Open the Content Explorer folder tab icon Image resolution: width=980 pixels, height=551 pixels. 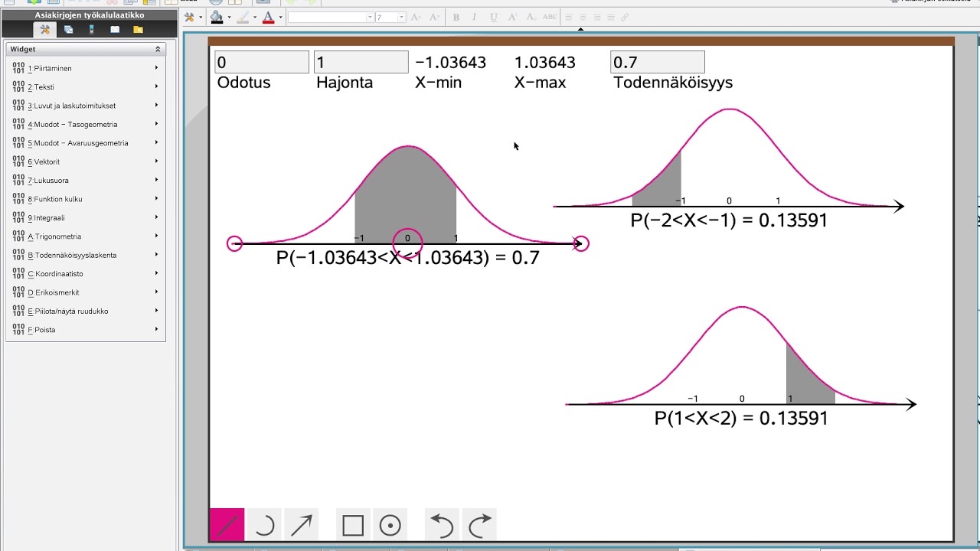point(138,30)
